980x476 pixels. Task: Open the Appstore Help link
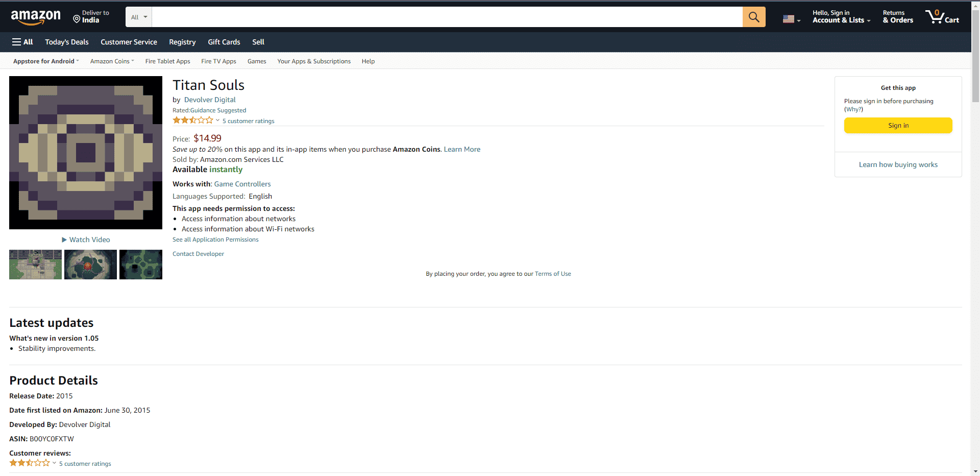pos(368,61)
